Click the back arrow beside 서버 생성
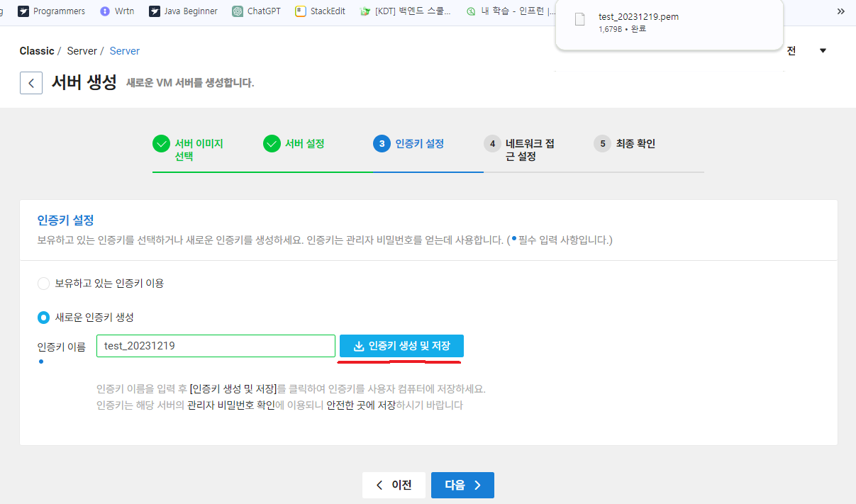This screenshot has width=856, height=504. [30, 82]
